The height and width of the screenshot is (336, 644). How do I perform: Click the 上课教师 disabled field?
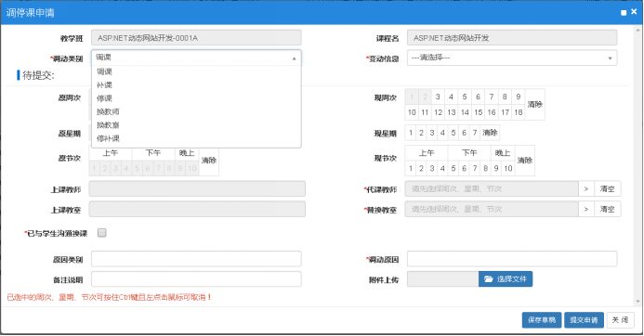[x=197, y=188]
